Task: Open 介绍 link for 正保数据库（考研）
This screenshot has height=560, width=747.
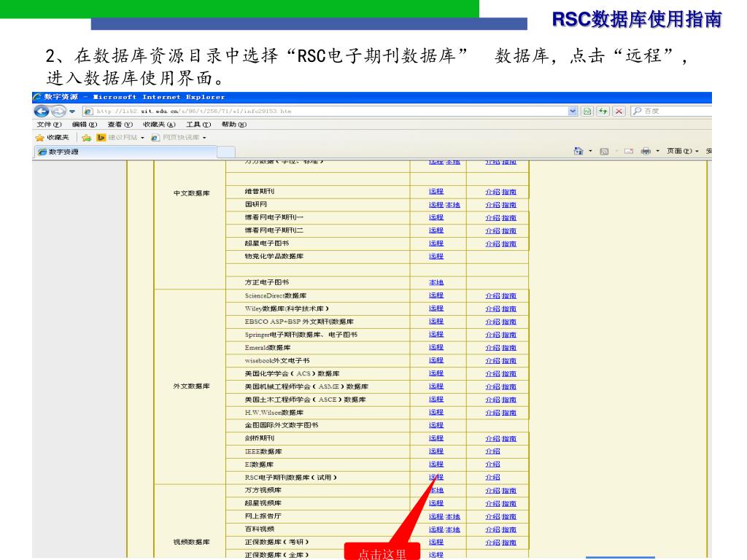Action: pos(492,542)
